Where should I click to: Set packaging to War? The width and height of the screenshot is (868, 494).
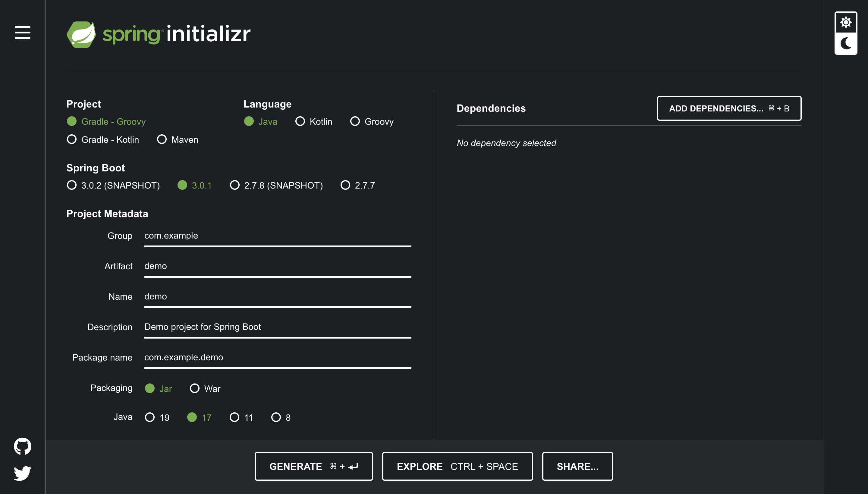(194, 389)
